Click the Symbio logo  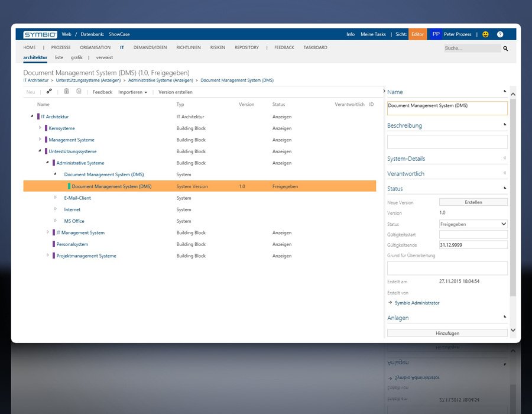[x=40, y=34]
